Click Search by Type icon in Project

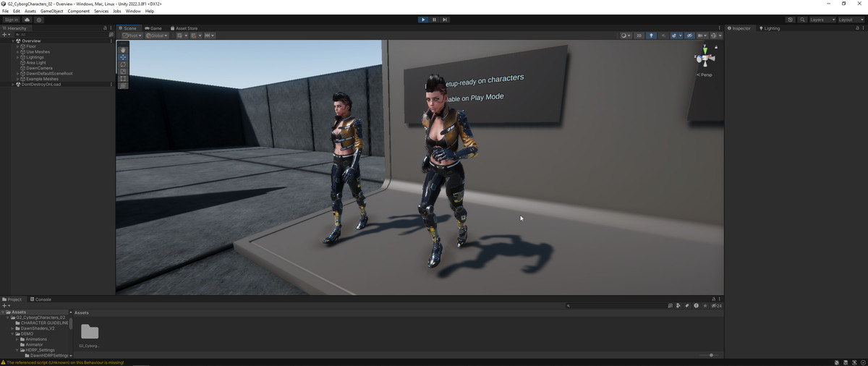pos(678,306)
